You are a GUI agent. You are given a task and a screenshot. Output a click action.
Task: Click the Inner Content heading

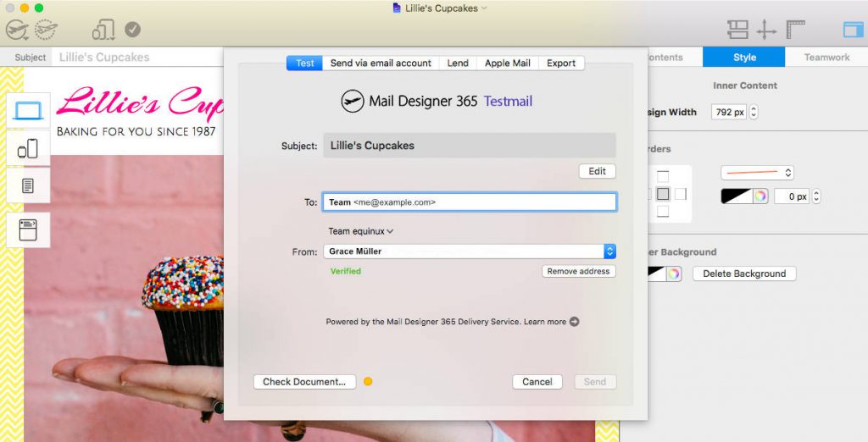tap(744, 86)
